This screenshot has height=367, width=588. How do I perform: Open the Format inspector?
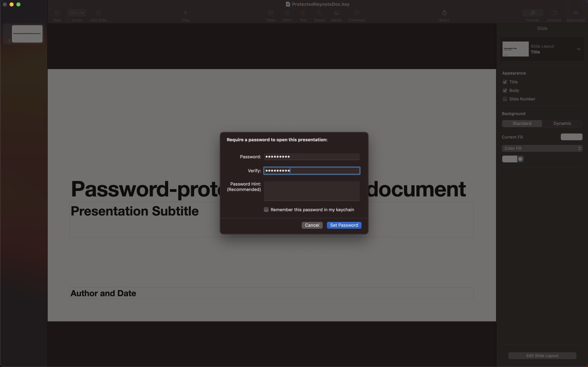[x=533, y=13]
